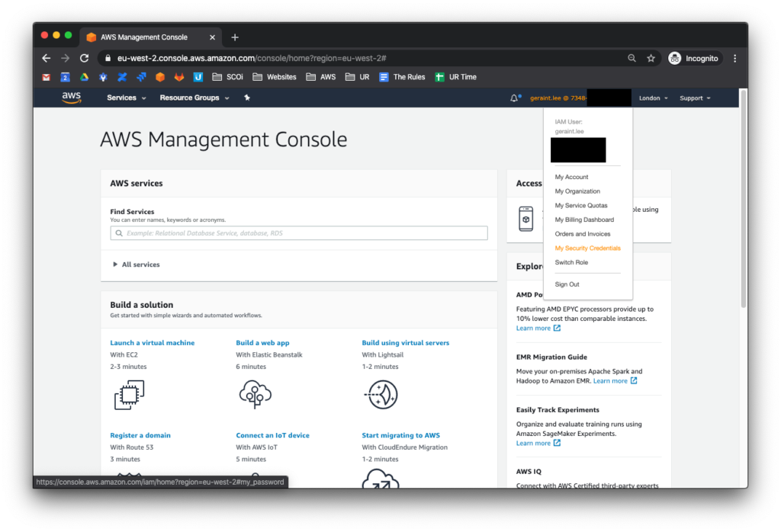Open the Google Drive bookmark icon
This screenshot has width=781, height=532.
click(84, 77)
